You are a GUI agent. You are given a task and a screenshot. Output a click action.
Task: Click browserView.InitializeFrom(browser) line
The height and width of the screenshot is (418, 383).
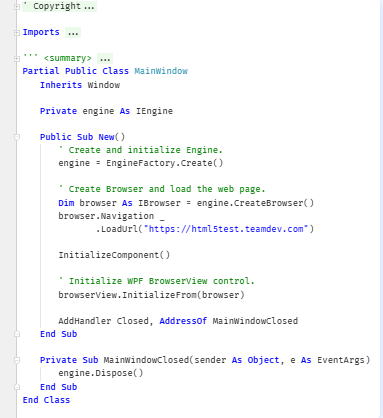[151, 295]
